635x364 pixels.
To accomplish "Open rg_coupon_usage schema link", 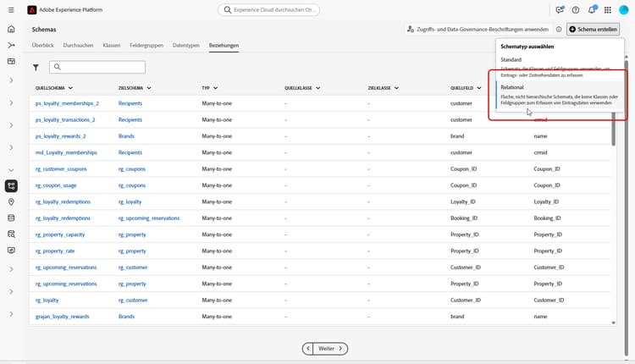I will tap(56, 185).
